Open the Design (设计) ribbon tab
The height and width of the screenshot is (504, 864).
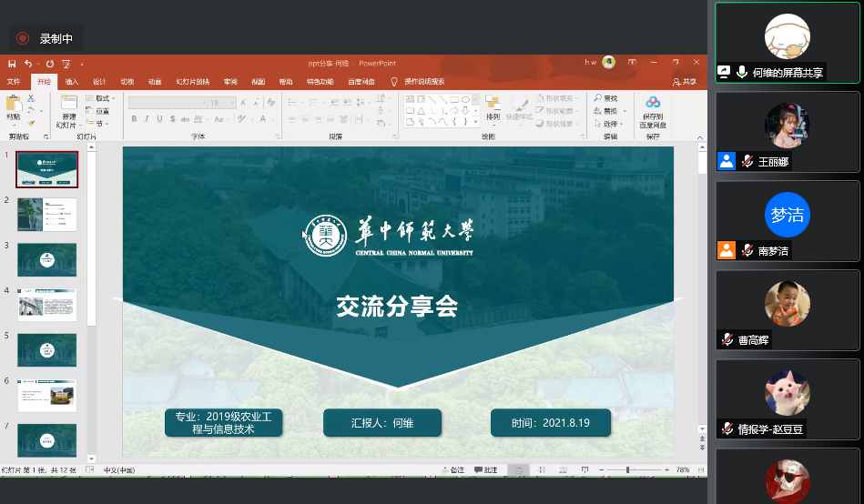99,81
